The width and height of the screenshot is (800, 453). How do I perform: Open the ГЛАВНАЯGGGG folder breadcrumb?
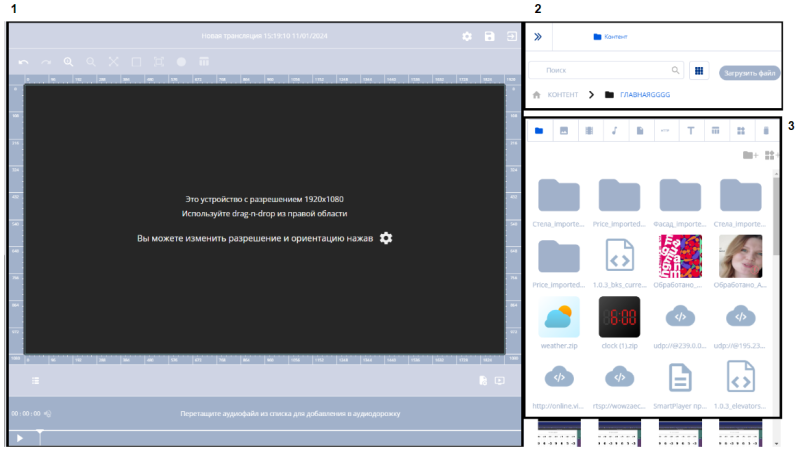pos(645,95)
